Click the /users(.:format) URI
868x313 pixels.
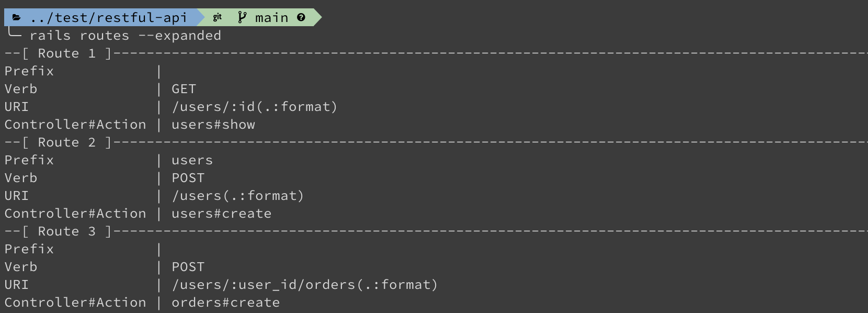click(x=238, y=196)
